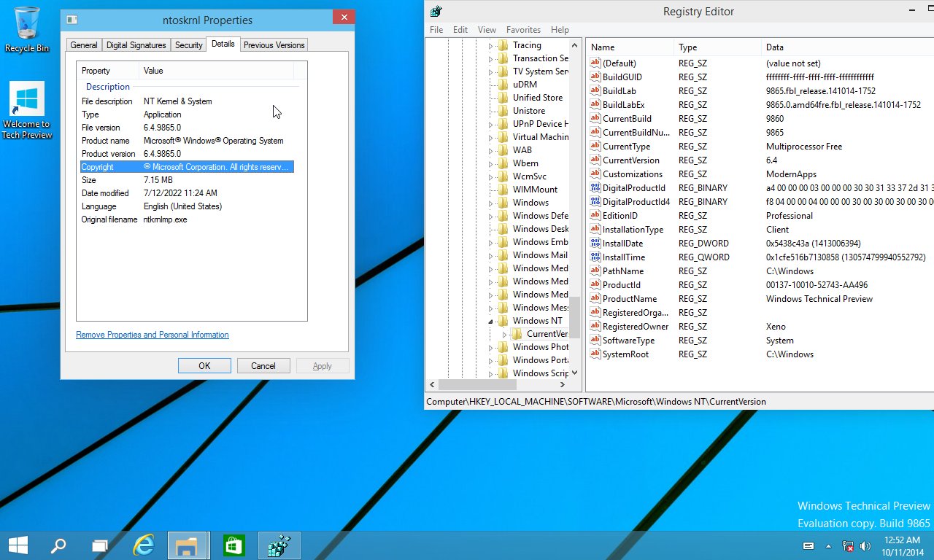The height and width of the screenshot is (560, 934).
Task: Click the InstallTime QWORD value icon
Action: point(595,257)
